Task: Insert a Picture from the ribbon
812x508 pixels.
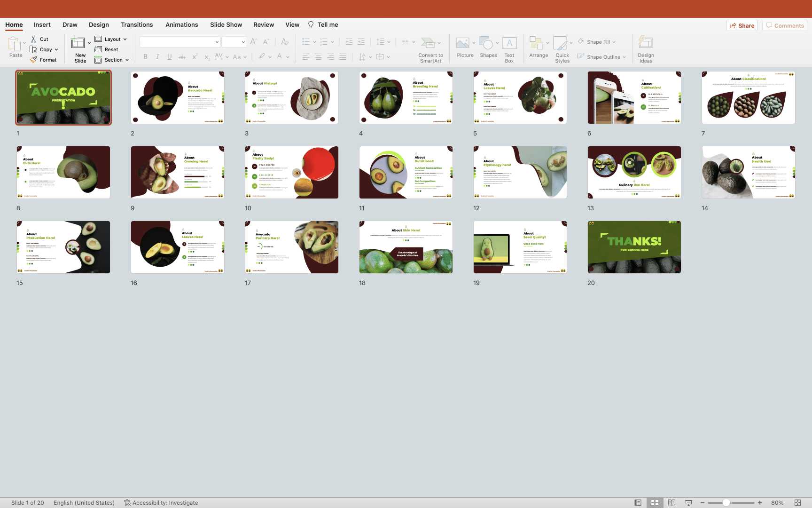Action: click(x=462, y=43)
